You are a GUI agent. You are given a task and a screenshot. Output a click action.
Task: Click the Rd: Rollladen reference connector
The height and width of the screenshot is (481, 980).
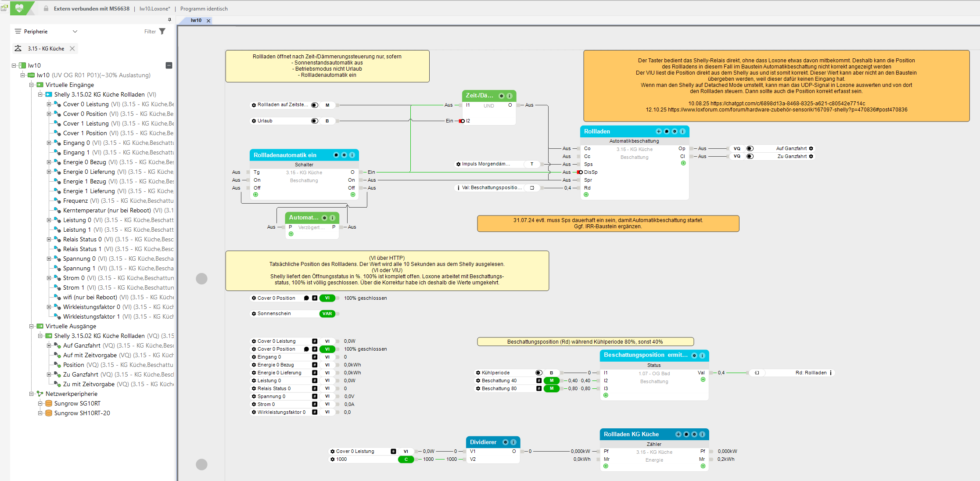(x=811, y=373)
